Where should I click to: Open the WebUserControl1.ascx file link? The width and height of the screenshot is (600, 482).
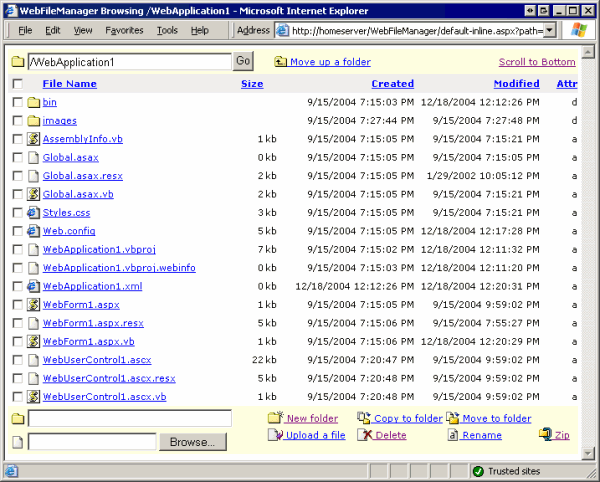97,360
